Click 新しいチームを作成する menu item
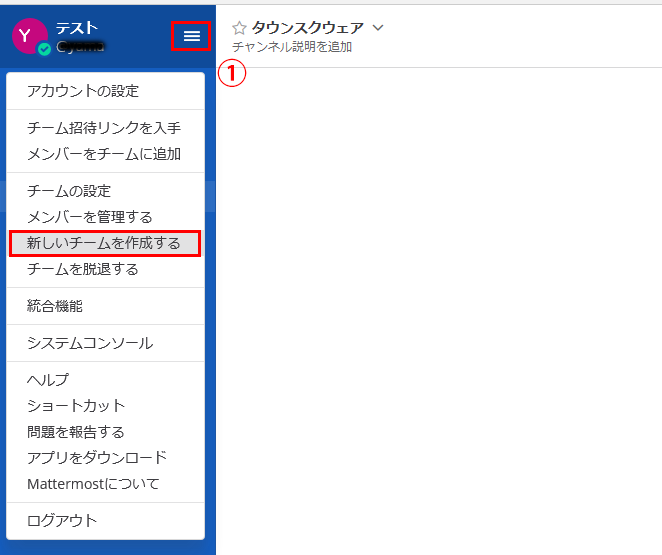 pyautogui.click(x=104, y=243)
